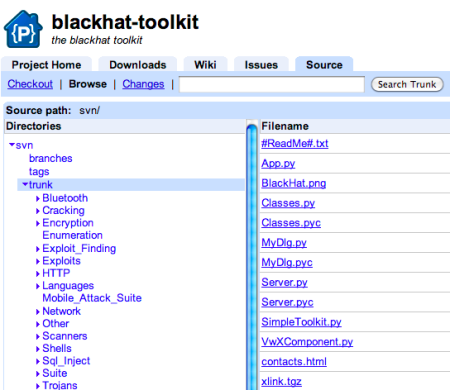Image resolution: width=450 pixels, height=390 pixels.
Task: Open the Wiki tab
Action: (x=205, y=64)
